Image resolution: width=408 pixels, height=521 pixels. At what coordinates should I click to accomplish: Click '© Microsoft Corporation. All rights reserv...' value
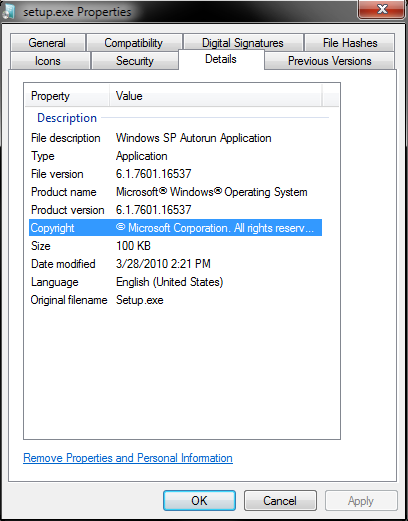click(215, 228)
